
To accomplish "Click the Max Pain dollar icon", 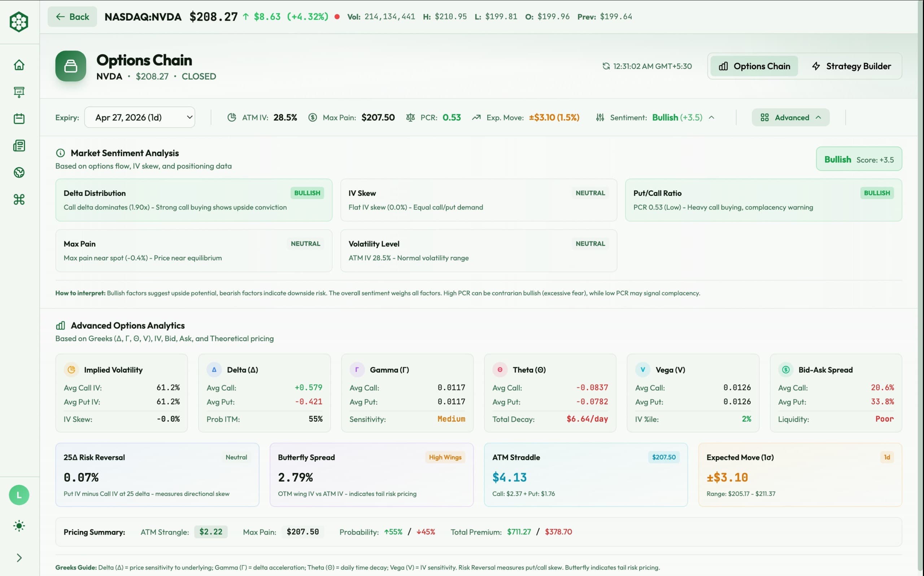I will (313, 117).
